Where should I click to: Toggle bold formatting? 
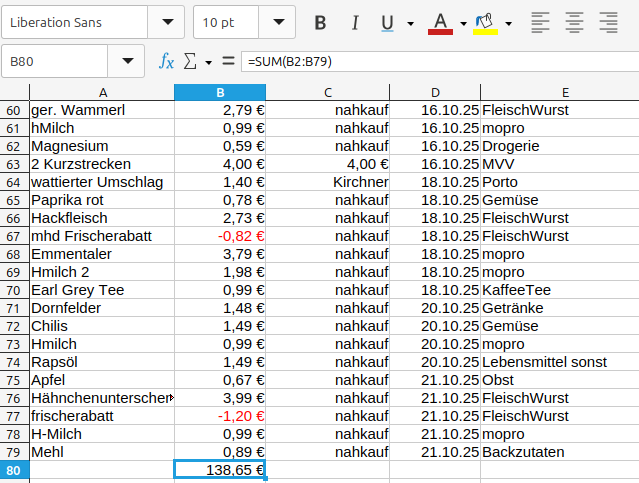[x=320, y=22]
